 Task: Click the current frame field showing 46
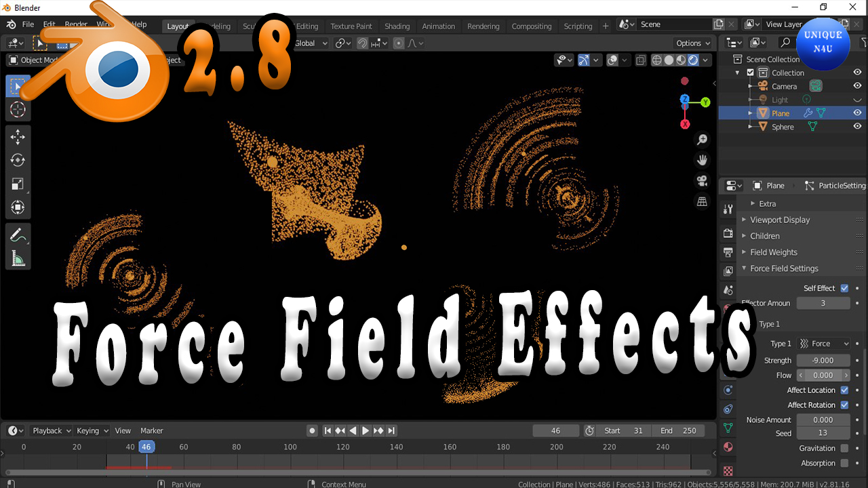point(556,430)
